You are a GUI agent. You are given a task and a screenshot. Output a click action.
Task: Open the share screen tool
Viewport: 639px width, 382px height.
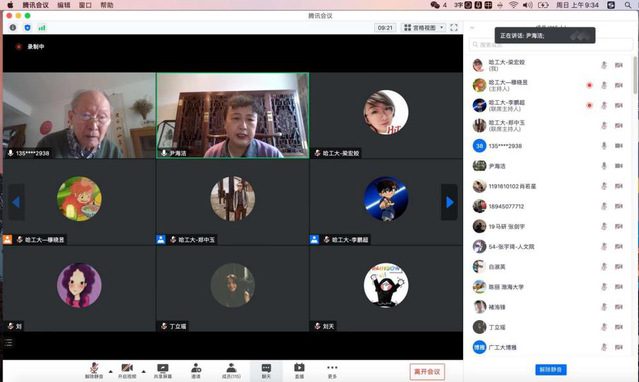(163, 370)
